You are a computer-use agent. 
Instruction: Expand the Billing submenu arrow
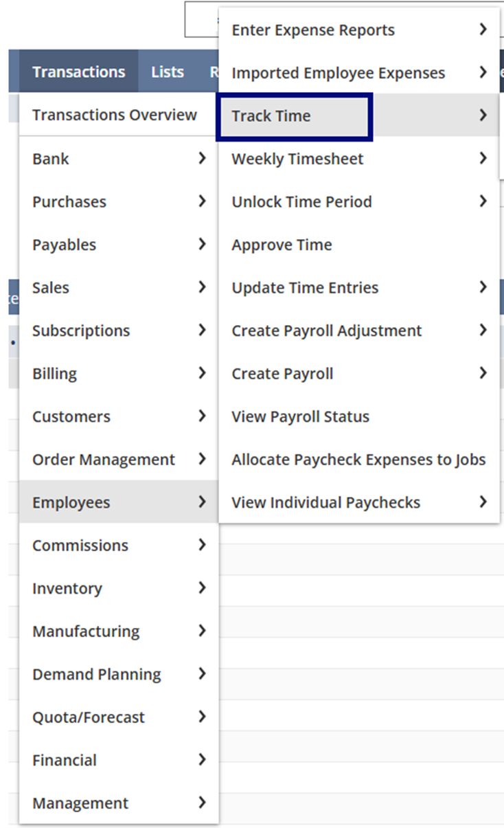(202, 373)
